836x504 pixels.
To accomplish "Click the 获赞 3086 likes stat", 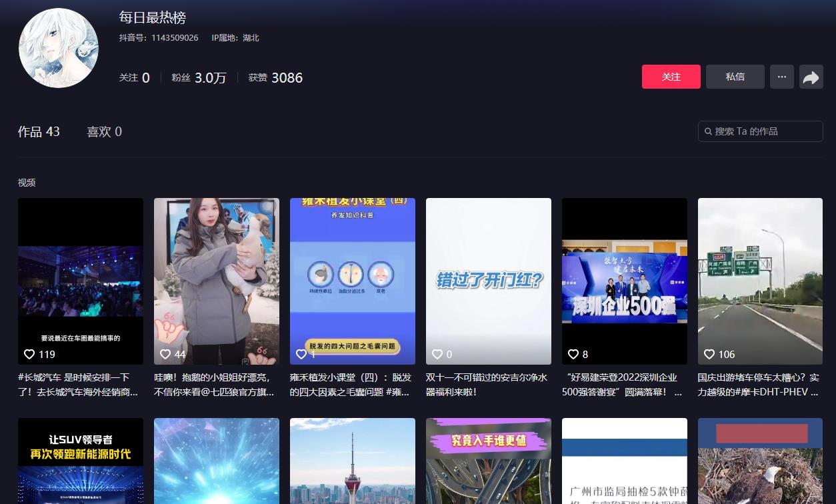I will tap(275, 78).
